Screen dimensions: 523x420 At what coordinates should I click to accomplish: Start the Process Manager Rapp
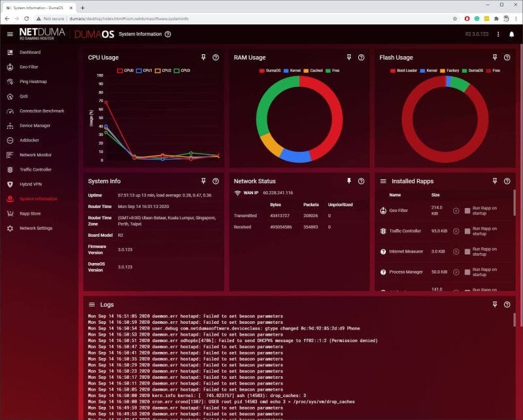click(456, 271)
